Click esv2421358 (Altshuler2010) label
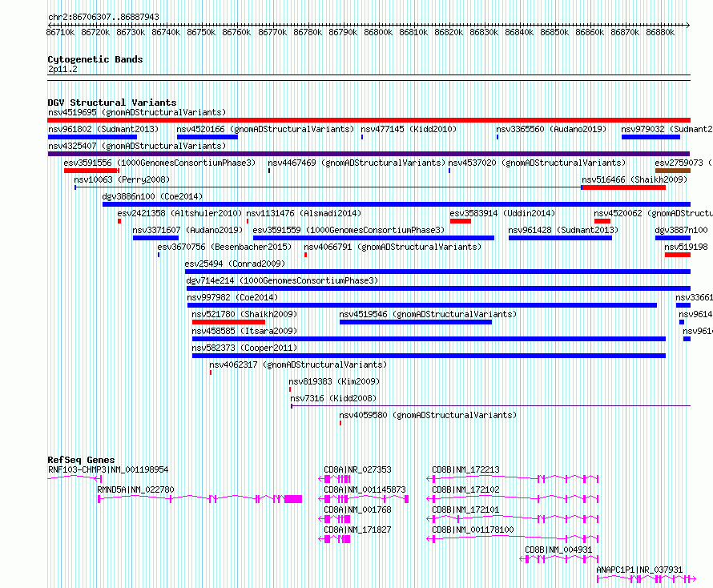 (x=179, y=213)
